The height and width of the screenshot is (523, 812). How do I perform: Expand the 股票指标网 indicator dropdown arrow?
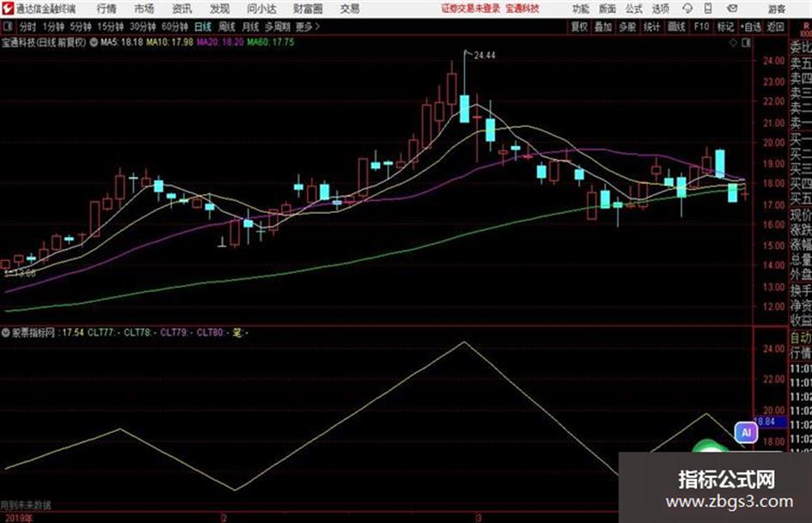6,332
